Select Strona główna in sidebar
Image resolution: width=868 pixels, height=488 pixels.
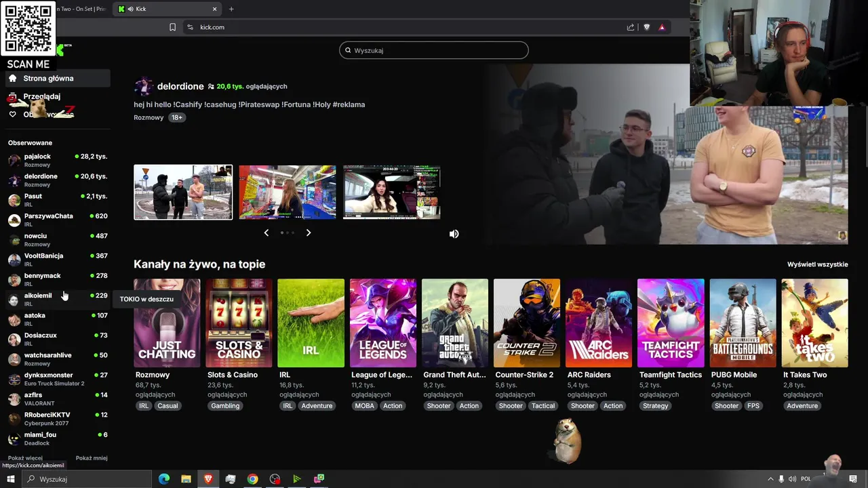(58, 78)
